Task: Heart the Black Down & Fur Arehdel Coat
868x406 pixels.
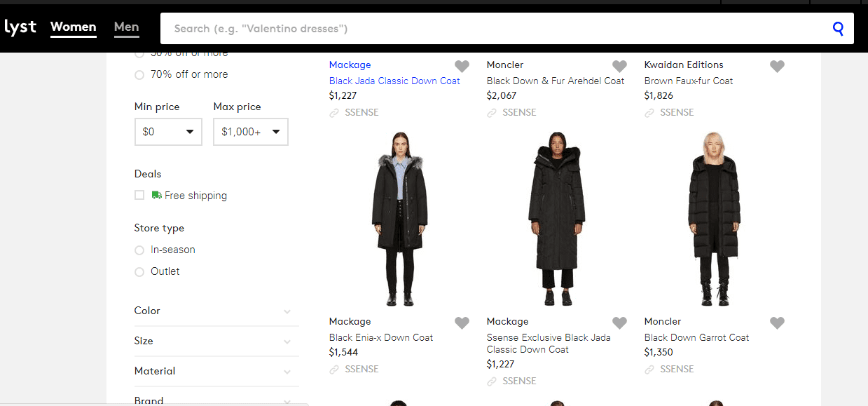Action: (x=619, y=66)
